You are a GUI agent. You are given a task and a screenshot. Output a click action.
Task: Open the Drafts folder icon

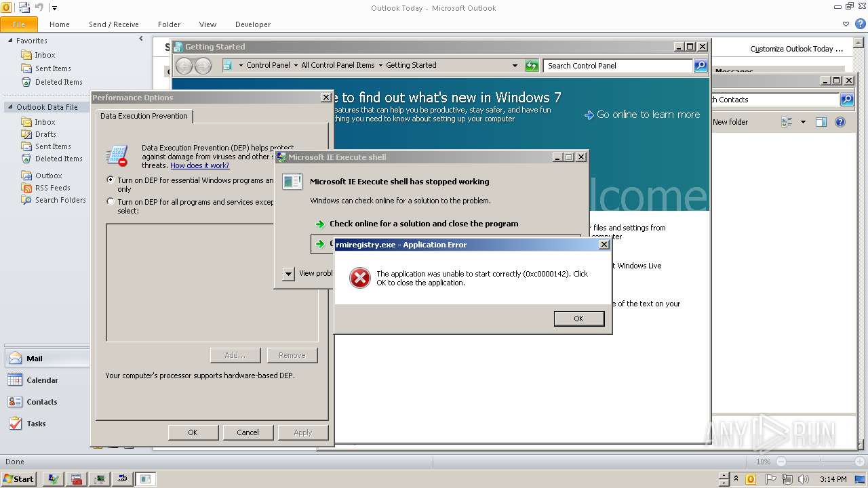(x=26, y=134)
